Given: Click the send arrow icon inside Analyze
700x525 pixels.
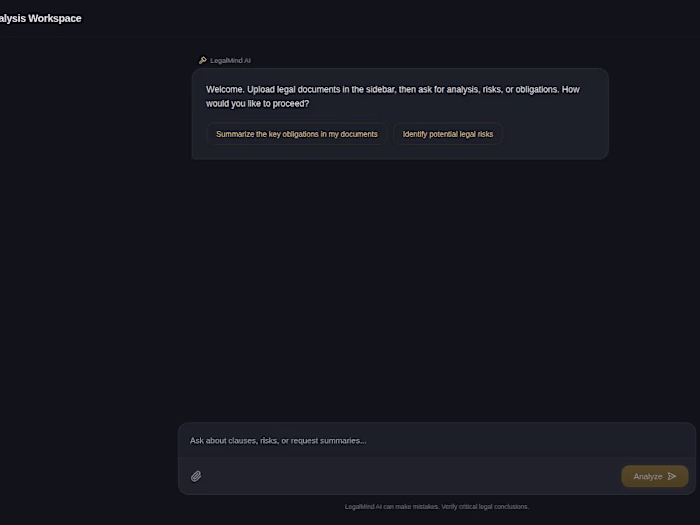Looking at the screenshot, I should pos(672,476).
